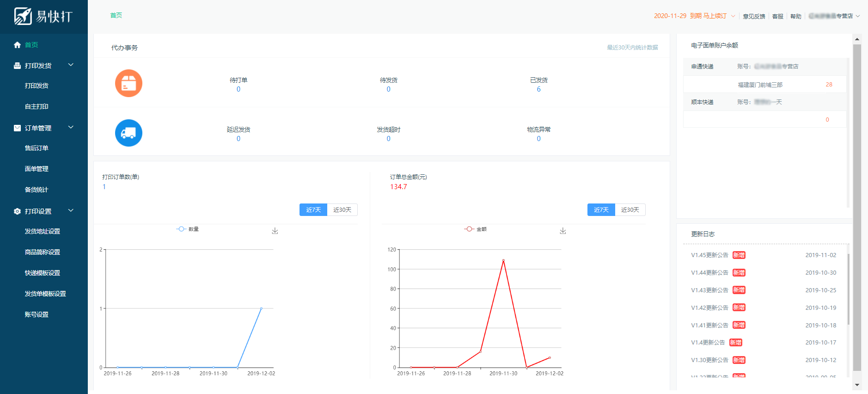
Task: Click the envelope icon beside 订单管理
Action: 17,128
